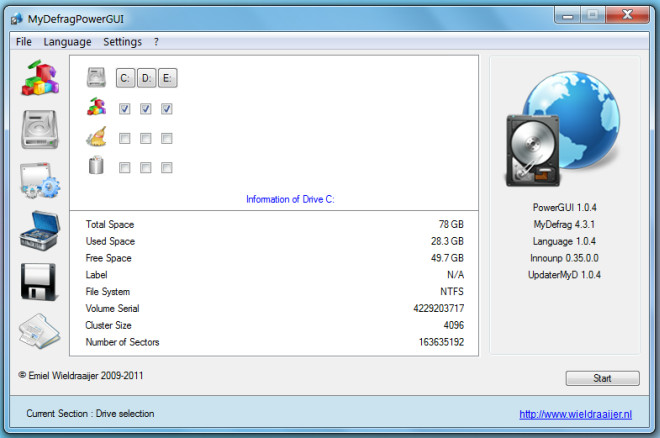The image size is (660, 438).
Task: Click the Volume Serial value 4229203717
Action: coord(439,308)
